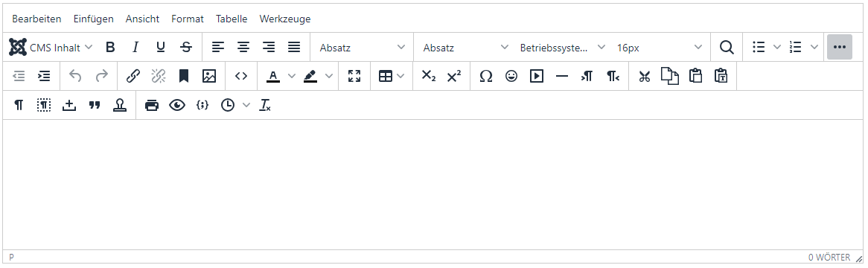Insert a horizontal line
The height and width of the screenshot is (268, 868).
tap(562, 77)
